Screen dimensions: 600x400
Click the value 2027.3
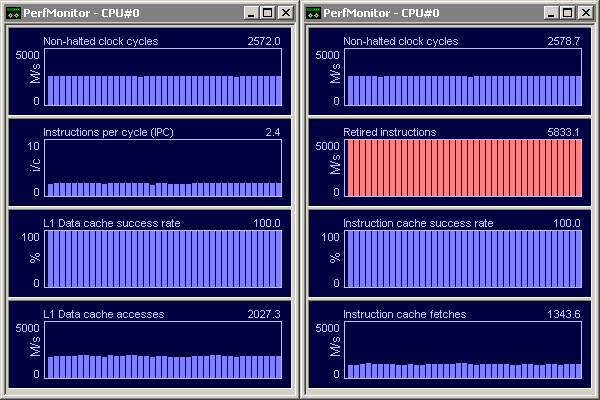[x=264, y=314]
